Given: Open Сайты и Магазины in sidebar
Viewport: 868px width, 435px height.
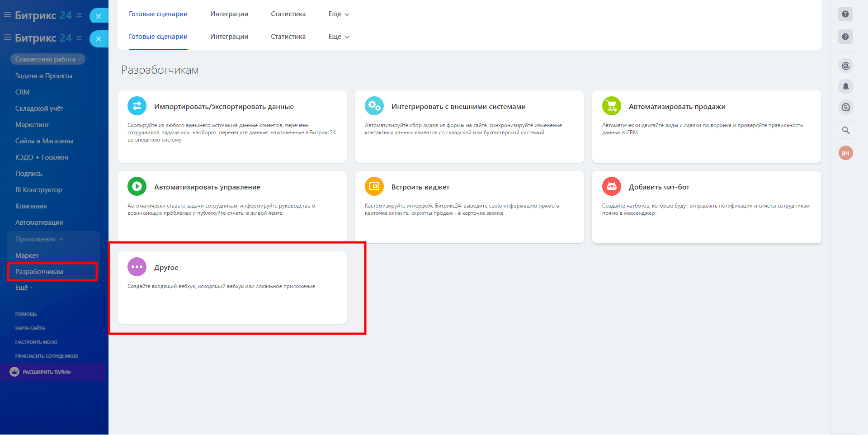Looking at the screenshot, I should pyautogui.click(x=44, y=141).
